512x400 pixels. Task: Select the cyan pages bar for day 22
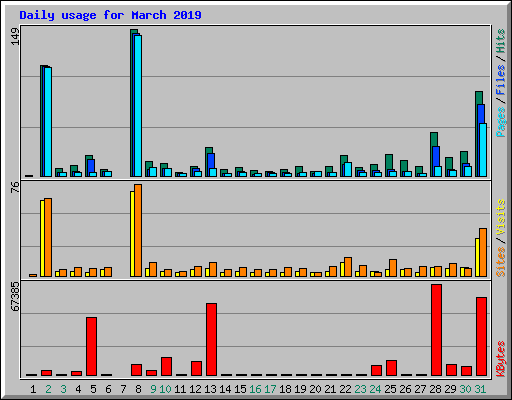(x=348, y=170)
